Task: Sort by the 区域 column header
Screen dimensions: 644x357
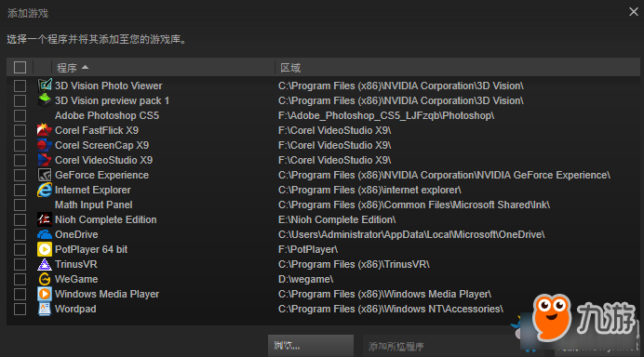Action: [x=457, y=67]
